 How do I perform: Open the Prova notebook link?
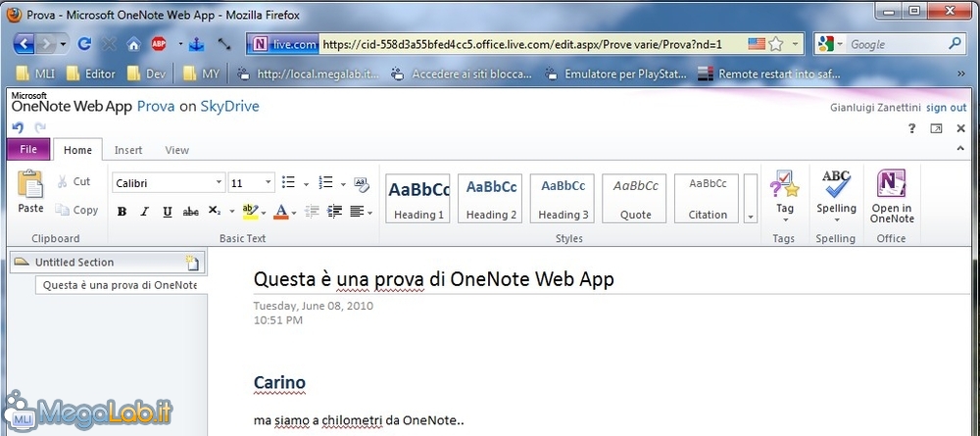(x=156, y=106)
